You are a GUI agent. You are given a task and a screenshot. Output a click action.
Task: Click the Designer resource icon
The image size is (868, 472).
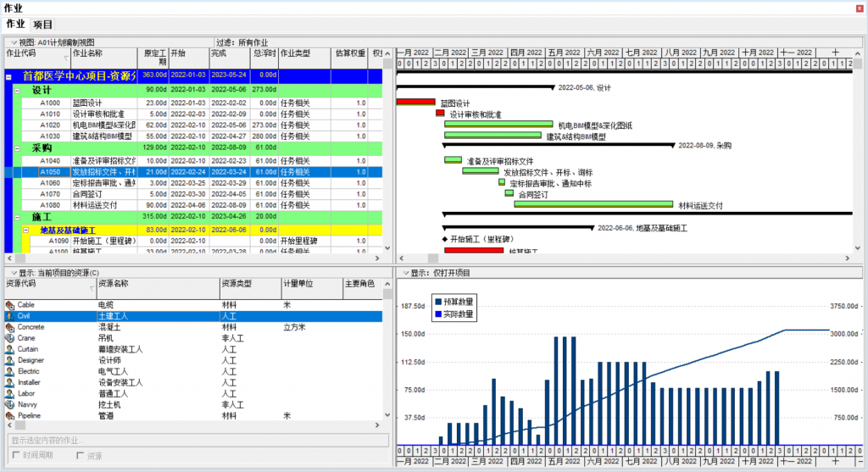(x=10, y=360)
